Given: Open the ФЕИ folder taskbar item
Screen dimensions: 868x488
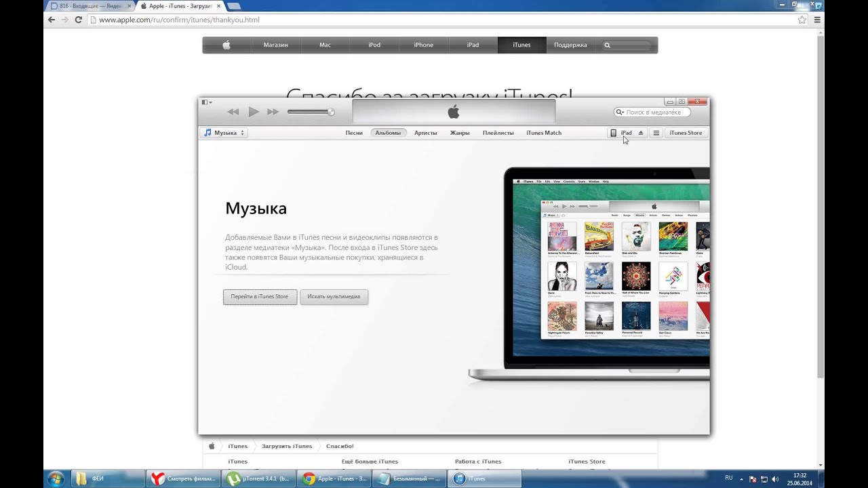Looking at the screenshot, I should point(108,479).
